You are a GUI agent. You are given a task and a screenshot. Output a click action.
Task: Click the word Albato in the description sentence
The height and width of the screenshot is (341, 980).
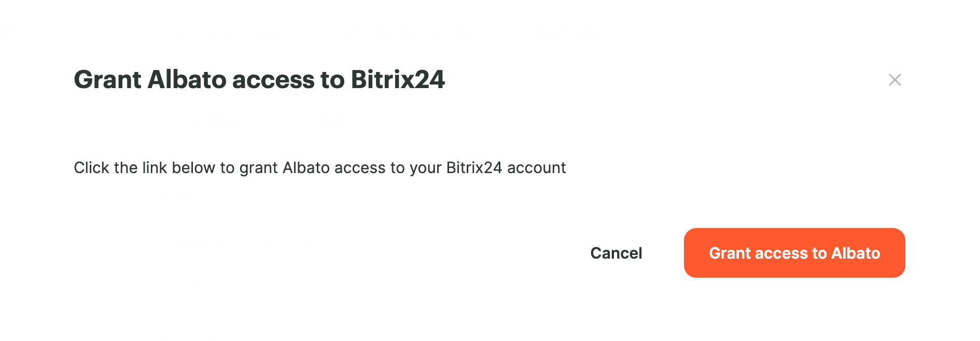point(306,168)
